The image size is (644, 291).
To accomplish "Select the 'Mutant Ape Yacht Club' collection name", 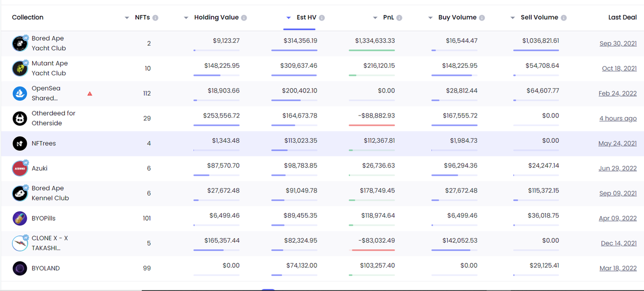I will [50, 68].
